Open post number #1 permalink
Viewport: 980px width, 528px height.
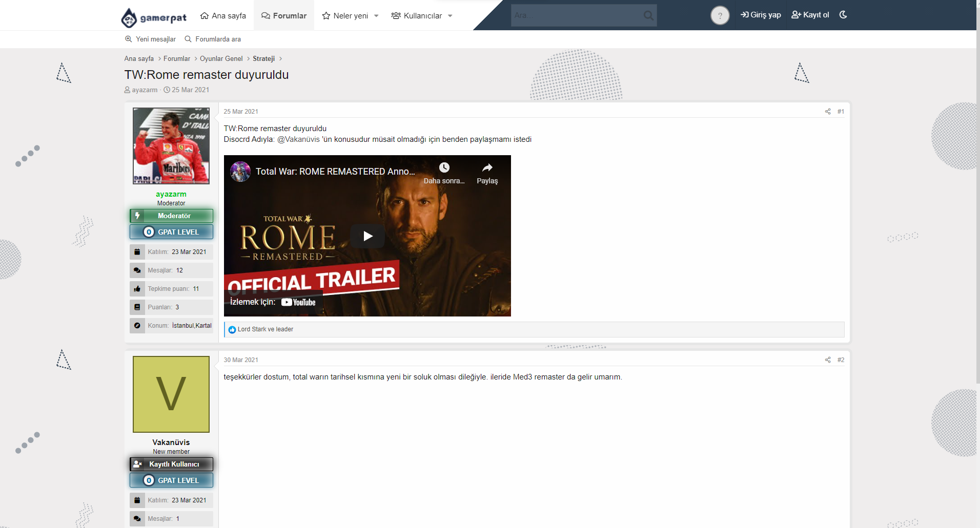point(841,111)
